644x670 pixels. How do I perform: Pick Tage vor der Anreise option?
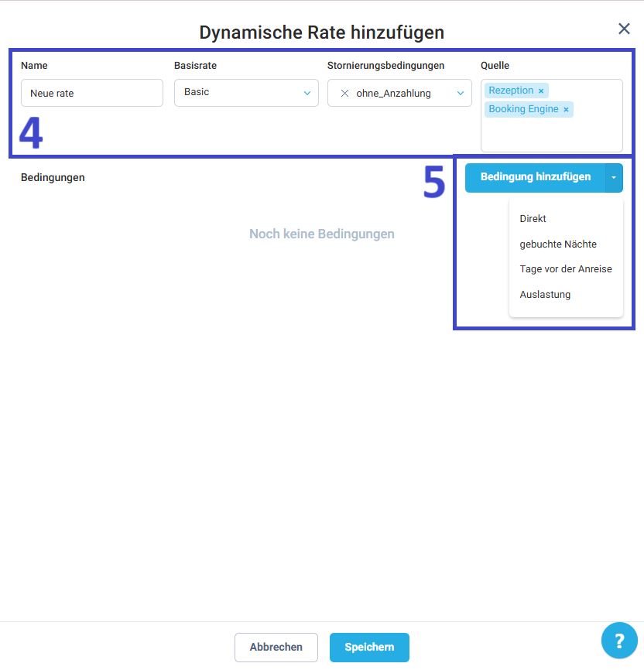[x=566, y=269]
